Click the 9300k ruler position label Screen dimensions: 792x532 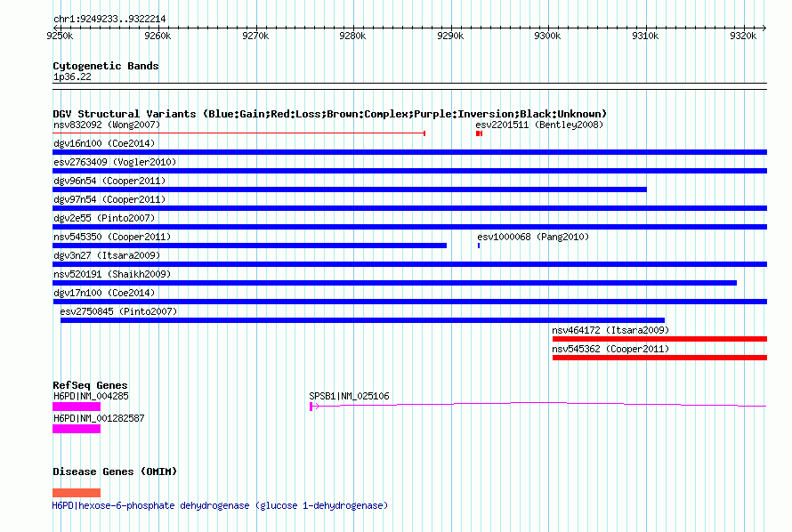pos(547,36)
